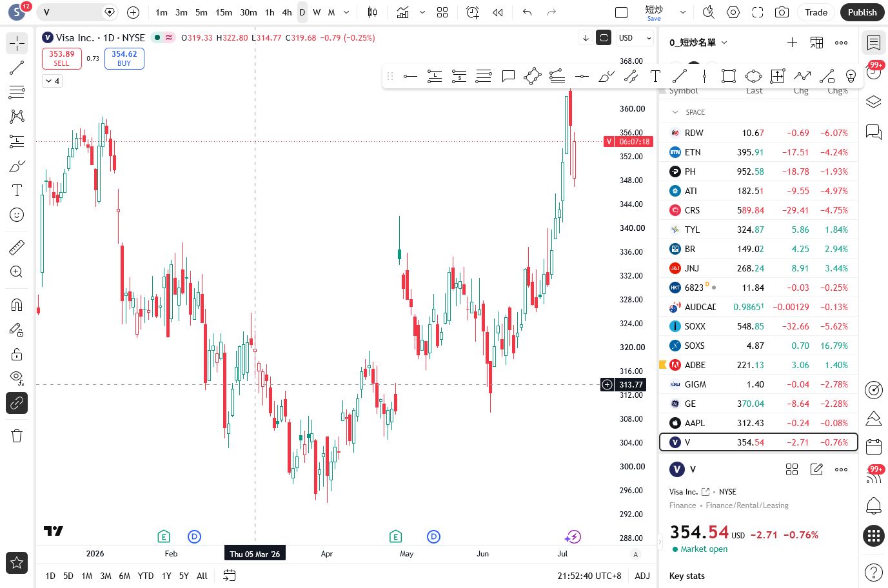Collapse the SPACE watchlist section

click(x=675, y=112)
